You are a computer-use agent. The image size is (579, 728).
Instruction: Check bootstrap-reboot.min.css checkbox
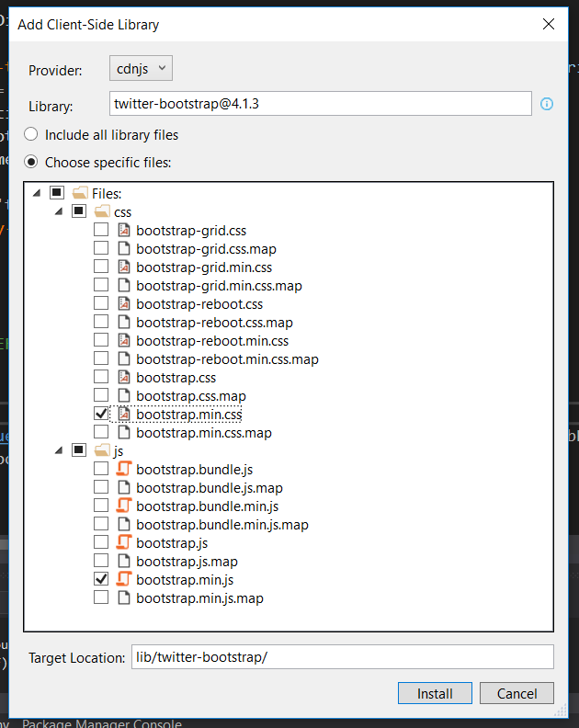pos(101,340)
